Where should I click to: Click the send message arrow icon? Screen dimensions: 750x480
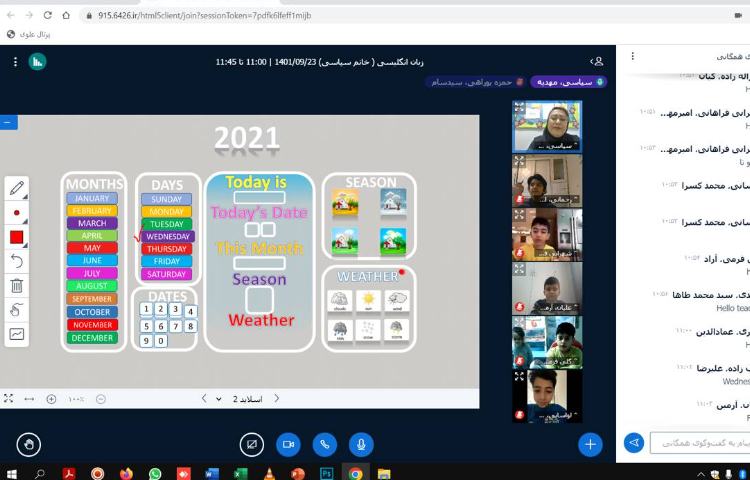click(x=633, y=442)
